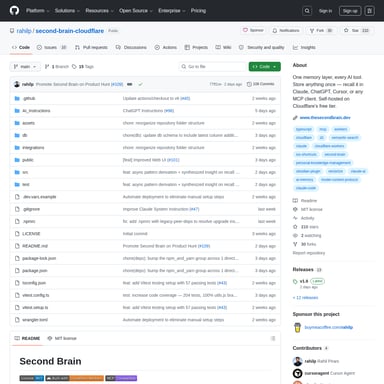The height and width of the screenshot is (384, 384).
Task: Open the Open Source dropdown menu
Action: pyautogui.click(x=136, y=11)
